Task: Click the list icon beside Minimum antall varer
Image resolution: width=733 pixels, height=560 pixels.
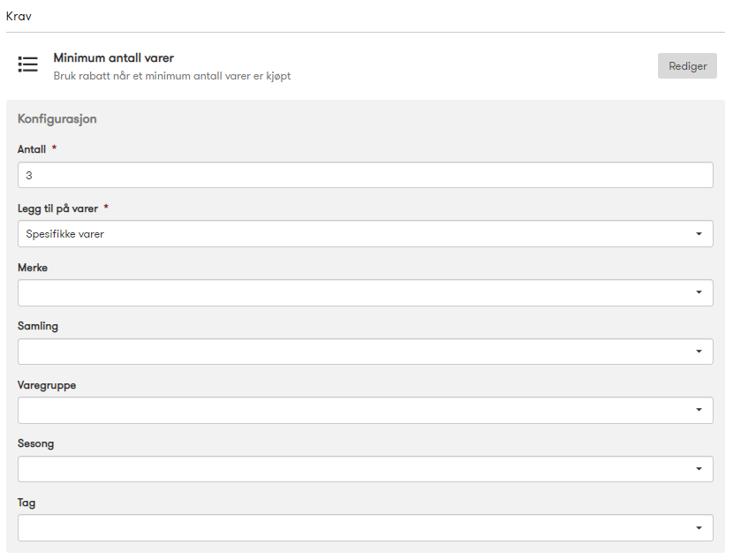Action: [27, 64]
